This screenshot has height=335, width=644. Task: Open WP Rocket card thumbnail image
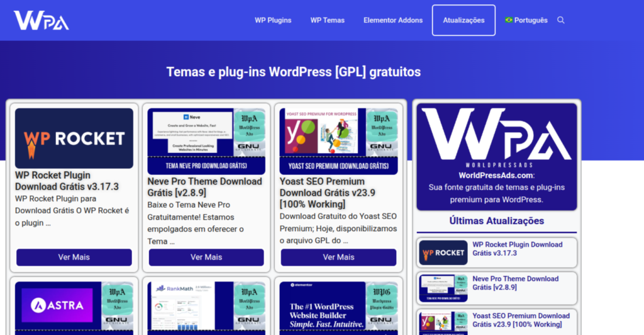point(74,138)
